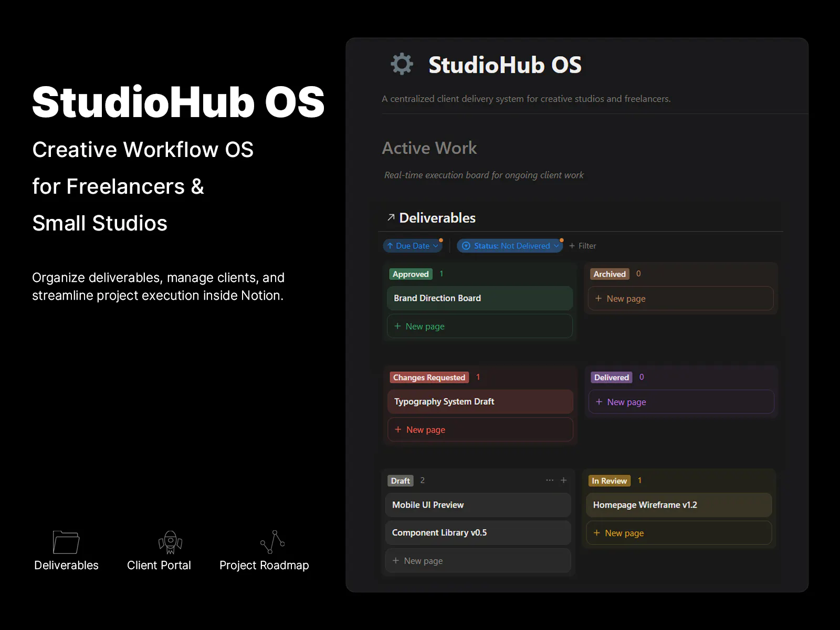This screenshot has width=840, height=630.
Task: Click the Real-time execution board caption
Action: 484,175
